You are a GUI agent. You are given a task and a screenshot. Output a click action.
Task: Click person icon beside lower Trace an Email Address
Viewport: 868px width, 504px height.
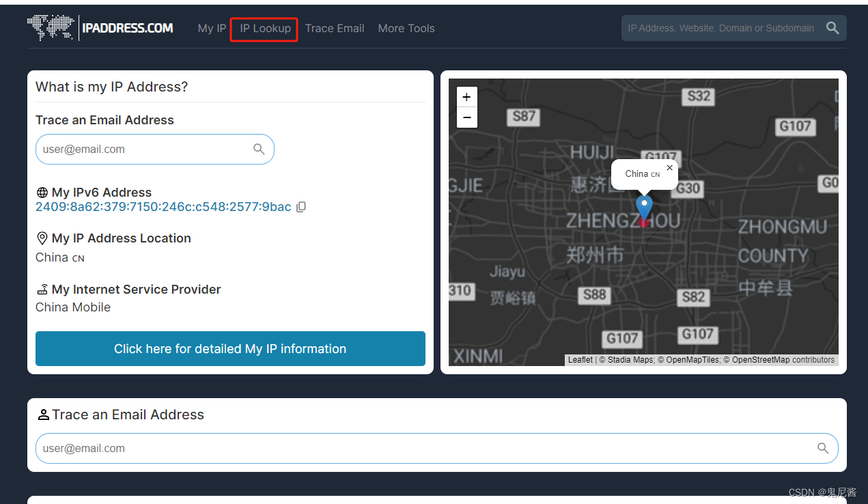[x=44, y=415]
